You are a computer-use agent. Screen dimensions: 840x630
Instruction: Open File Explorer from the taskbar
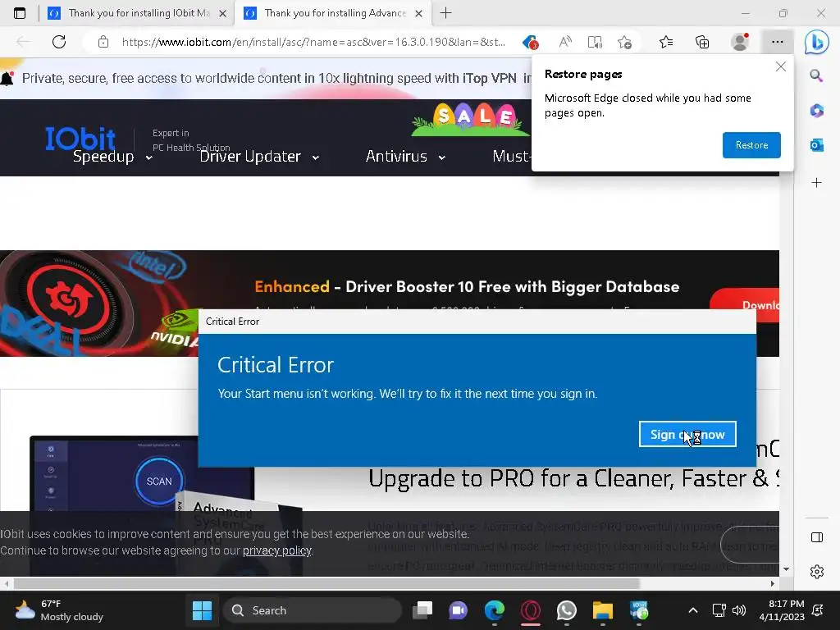pyautogui.click(x=603, y=610)
